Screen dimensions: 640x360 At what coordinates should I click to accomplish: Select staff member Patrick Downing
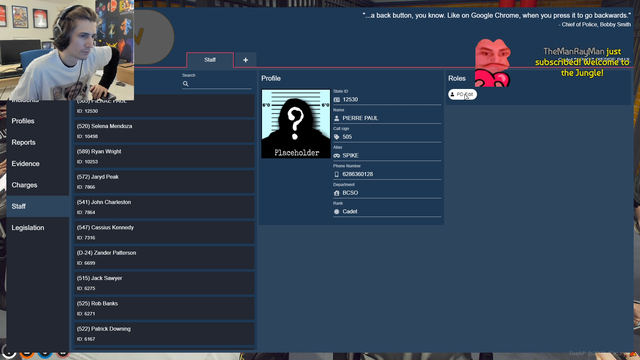click(x=164, y=333)
